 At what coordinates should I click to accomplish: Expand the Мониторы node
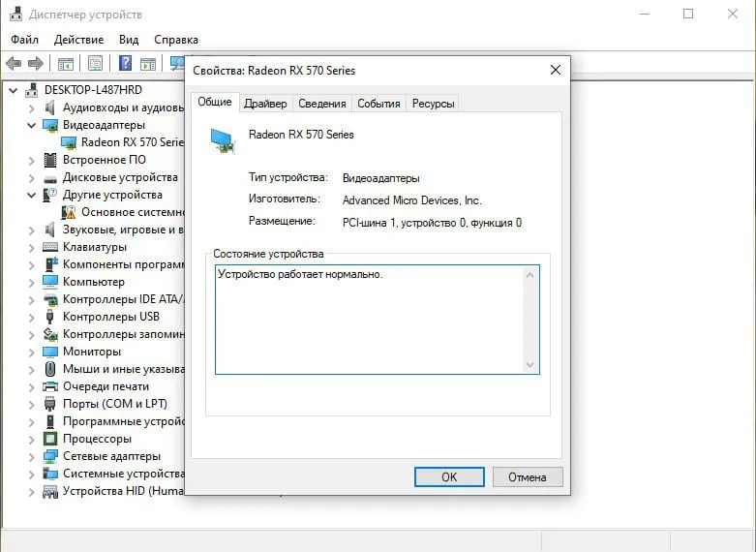click(x=31, y=353)
